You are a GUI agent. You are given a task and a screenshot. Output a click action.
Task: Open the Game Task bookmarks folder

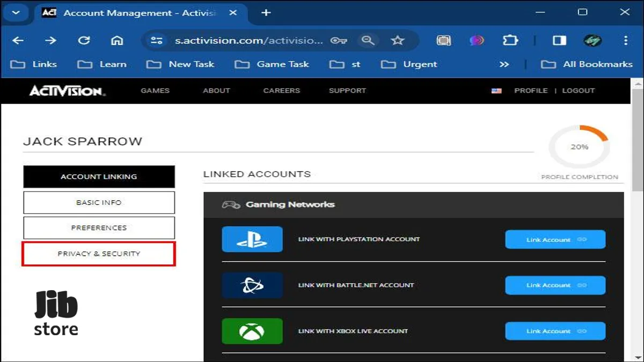pos(272,64)
